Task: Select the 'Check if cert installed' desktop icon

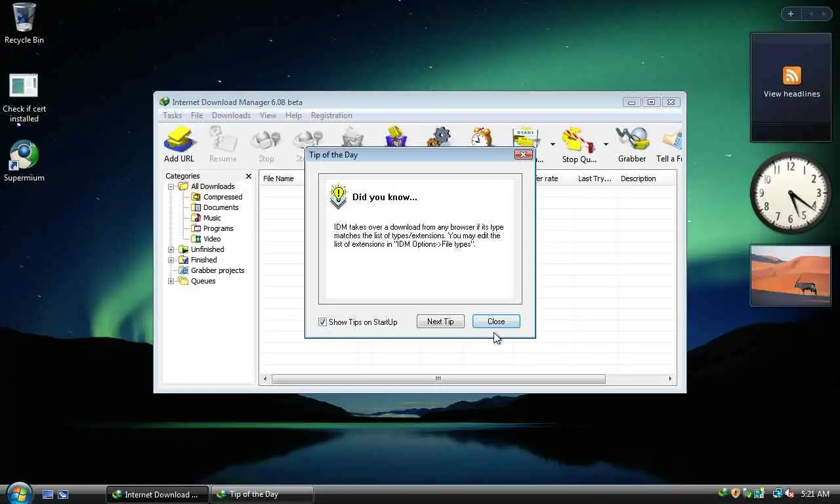Action: point(24,98)
